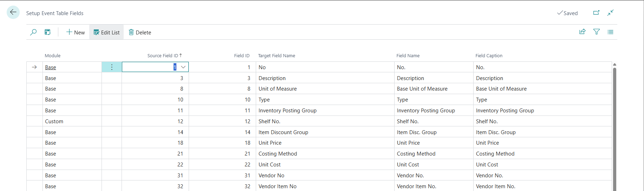Open row actions three-dot menu
This screenshot has width=644, height=191.
point(112,67)
